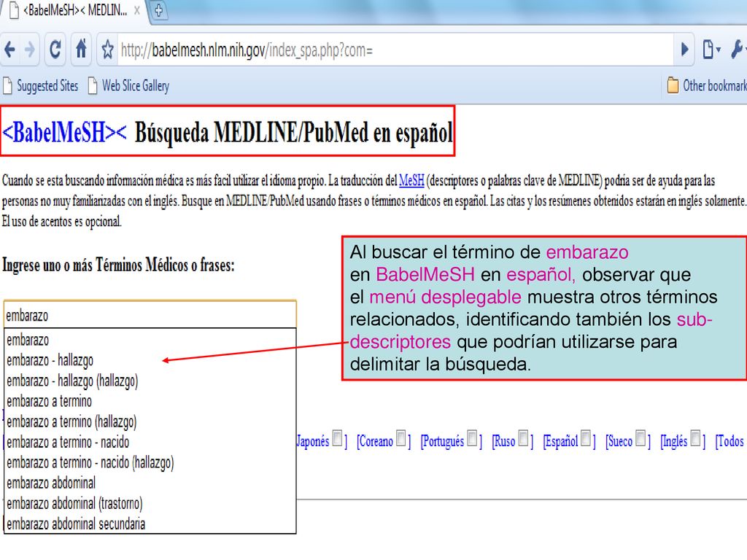
Task: Click the 'Español' language label
Action: pos(562,442)
